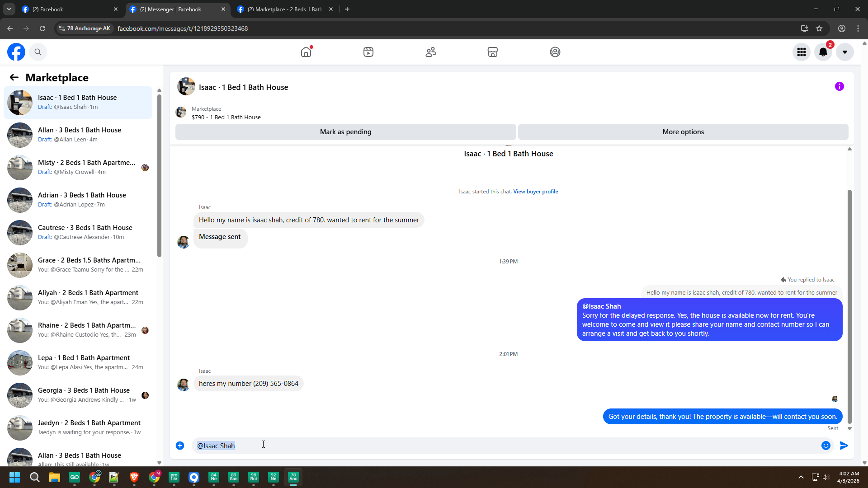Click the quoted reply preview to Isaac
This screenshot has height=488, width=868.
pyautogui.click(x=741, y=292)
